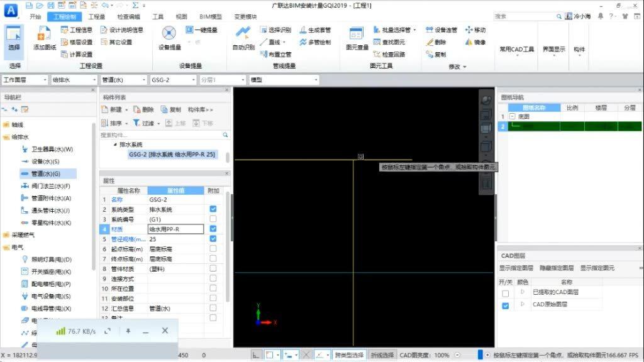
Task: Open 其它设置 other settings
Action: 116,42
